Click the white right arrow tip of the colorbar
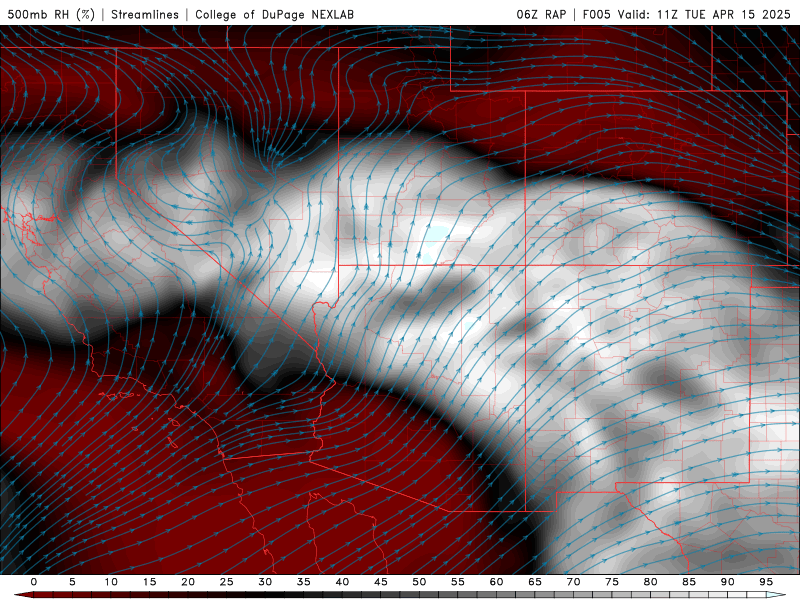Viewport: 800px width, 600px height. [x=776, y=595]
